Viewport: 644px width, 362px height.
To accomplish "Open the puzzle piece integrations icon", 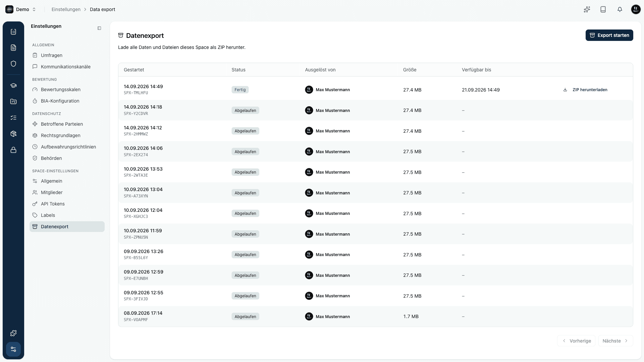I will 13,333.
